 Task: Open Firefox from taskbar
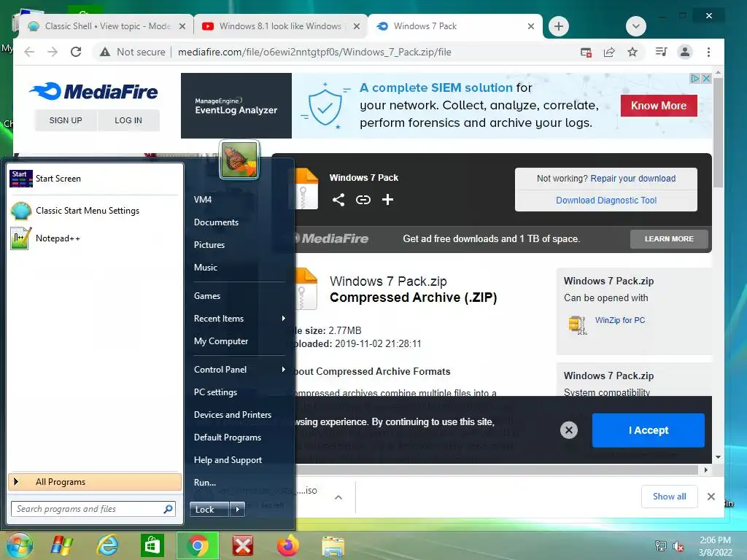287,545
